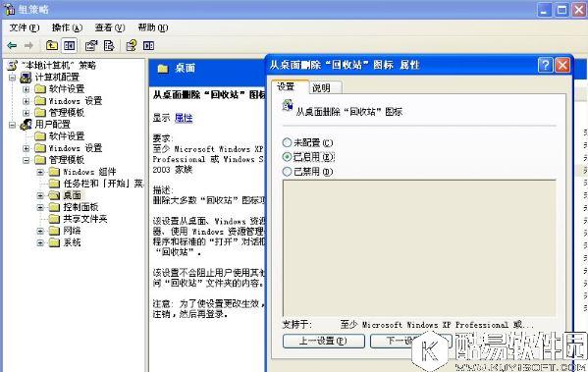Click the 桌面 header in the details pane

coord(185,69)
